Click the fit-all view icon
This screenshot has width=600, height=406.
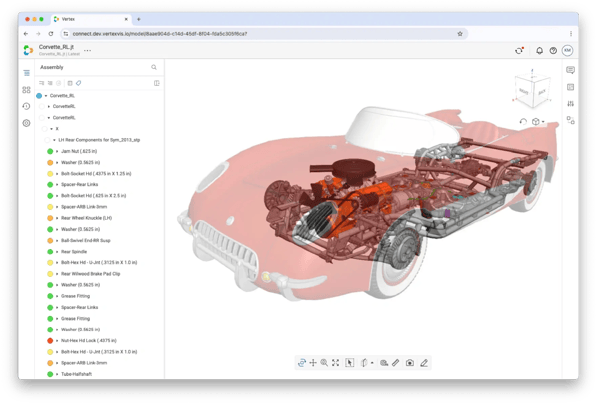pos(336,362)
